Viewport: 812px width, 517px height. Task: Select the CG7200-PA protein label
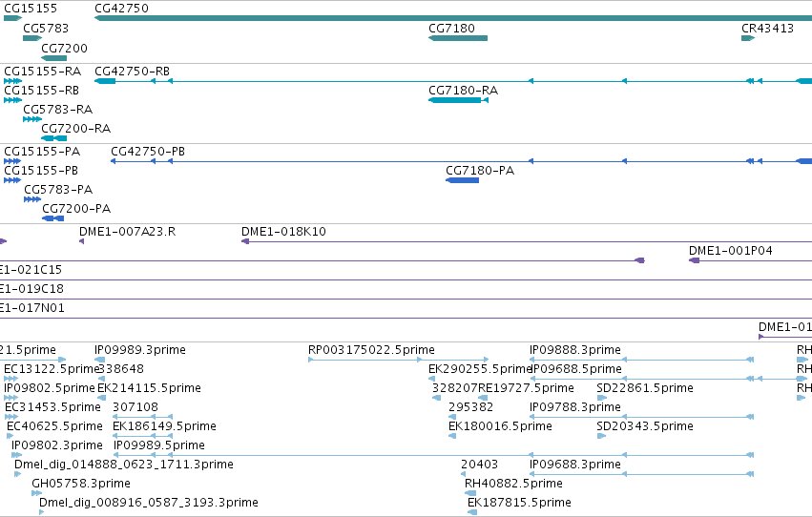(x=76, y=209)
